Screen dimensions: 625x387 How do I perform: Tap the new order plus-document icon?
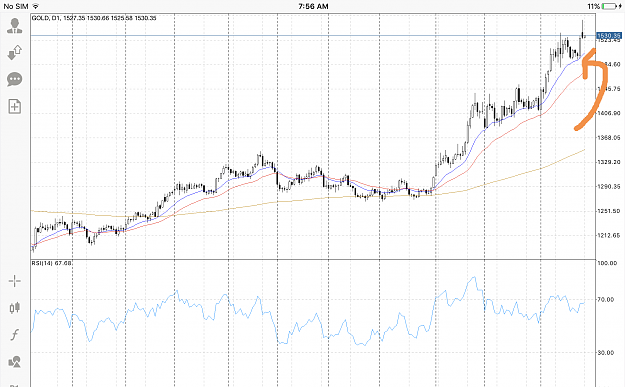(x=15, y=106)
